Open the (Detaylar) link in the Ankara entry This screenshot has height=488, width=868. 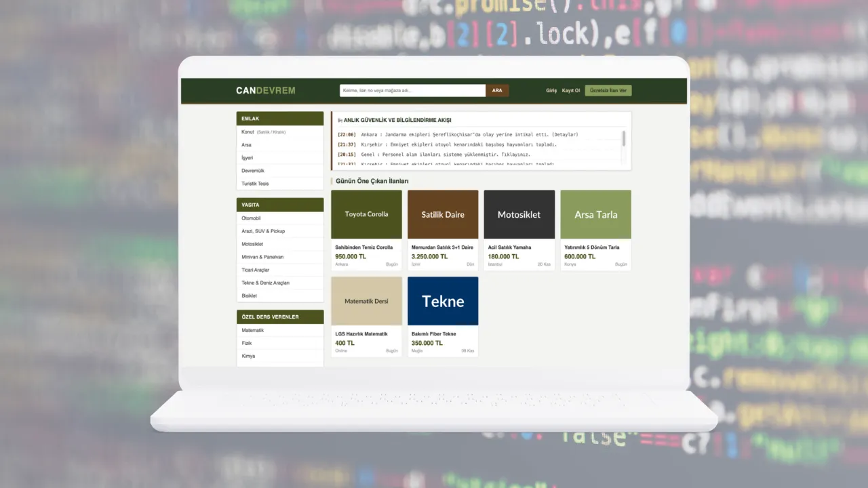[565, 135]
